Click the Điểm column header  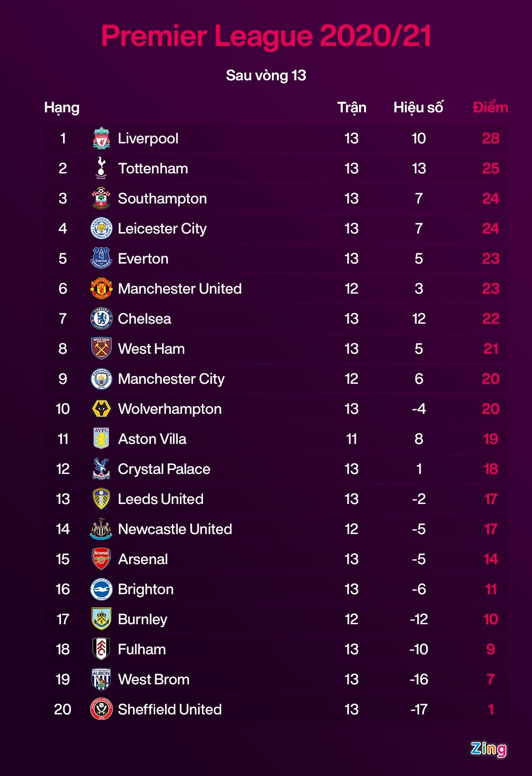click(490, 107)
